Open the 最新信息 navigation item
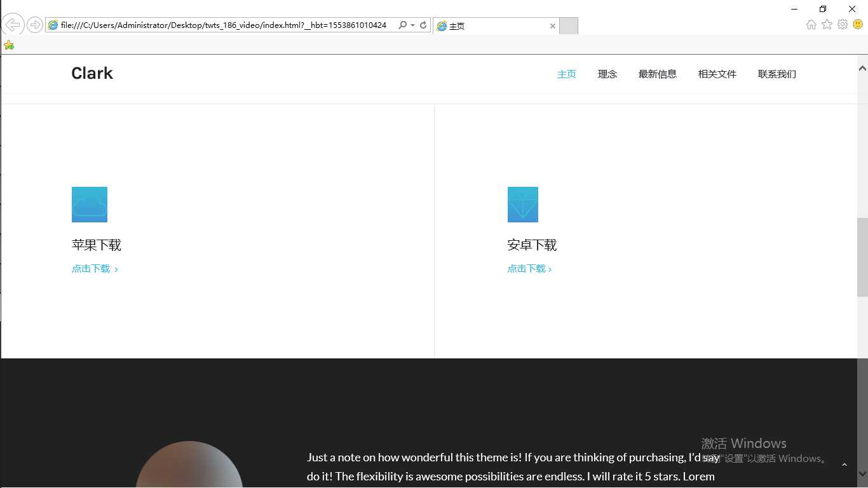The image size is (868, 488). (x=658, y=74)
